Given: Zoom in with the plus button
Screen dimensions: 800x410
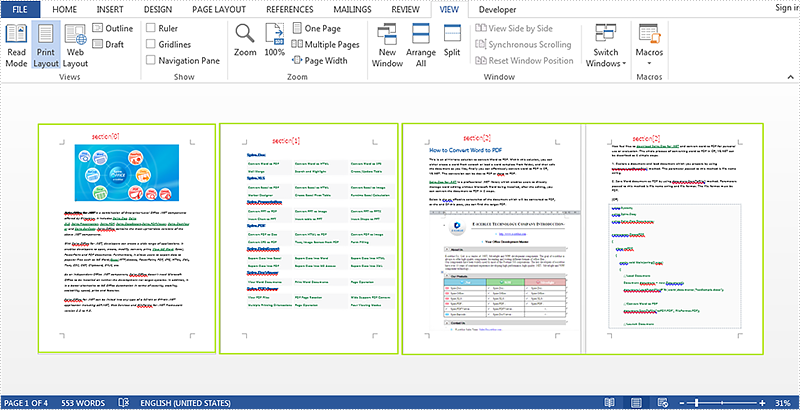Looking at the screenshot, I should point(762,403).
